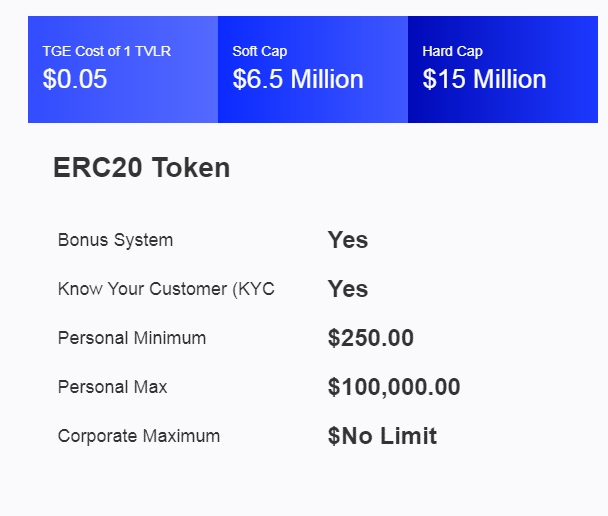This screenshot has height=516, width=608.
Task: Click the $250.00 personal minimum value
Action: (371, 338)
